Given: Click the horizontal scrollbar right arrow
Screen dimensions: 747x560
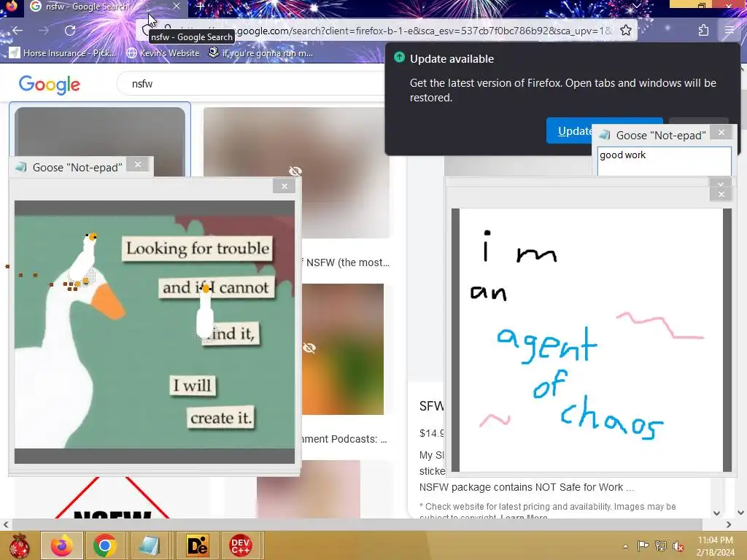Looking at the screenshot, I should point(729,525).
